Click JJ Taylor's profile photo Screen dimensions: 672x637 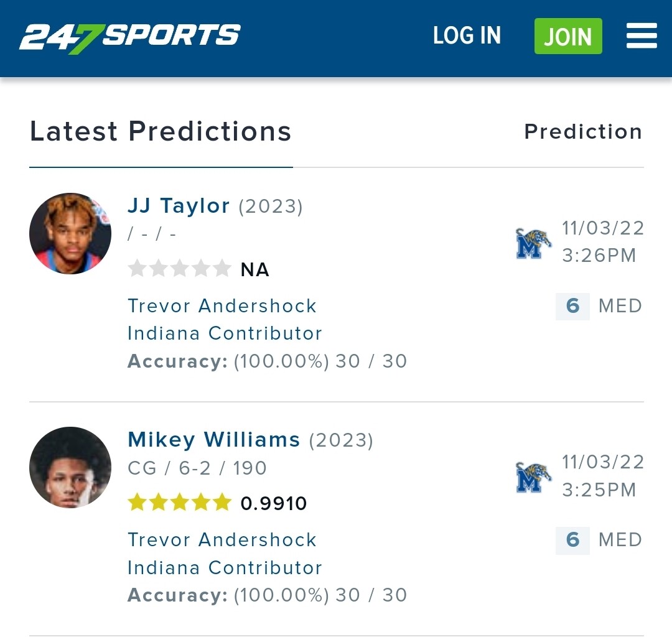[70, 233]
